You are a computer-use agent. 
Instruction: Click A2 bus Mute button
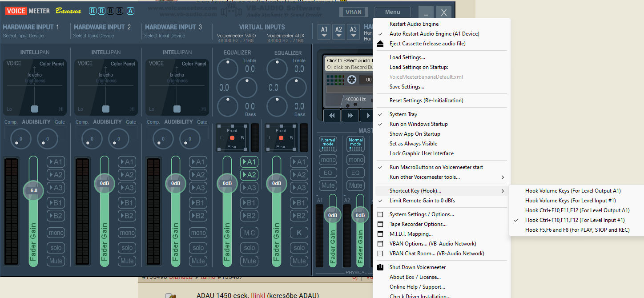pyautogui.click(x=356, y=185)
